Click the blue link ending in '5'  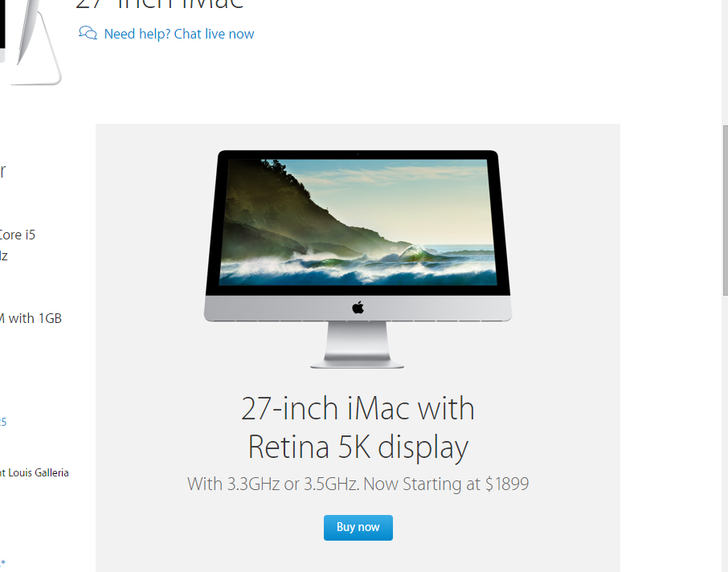pyautogui.click(x=2, y=422)
